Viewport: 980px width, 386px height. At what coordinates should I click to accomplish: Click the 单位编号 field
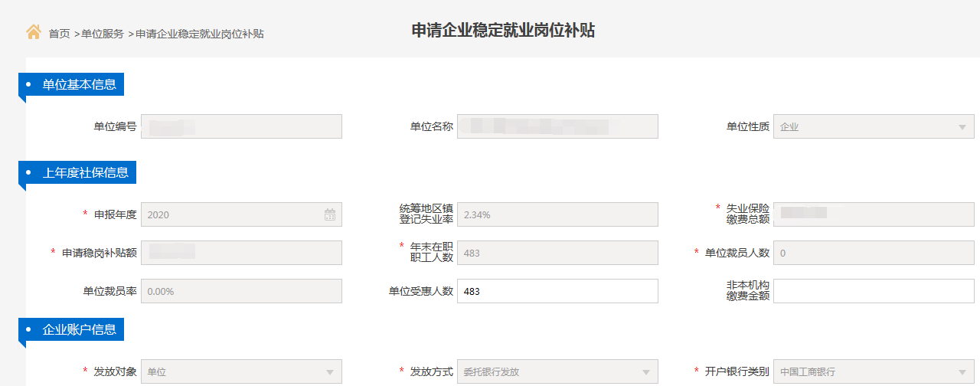(241, 127)
